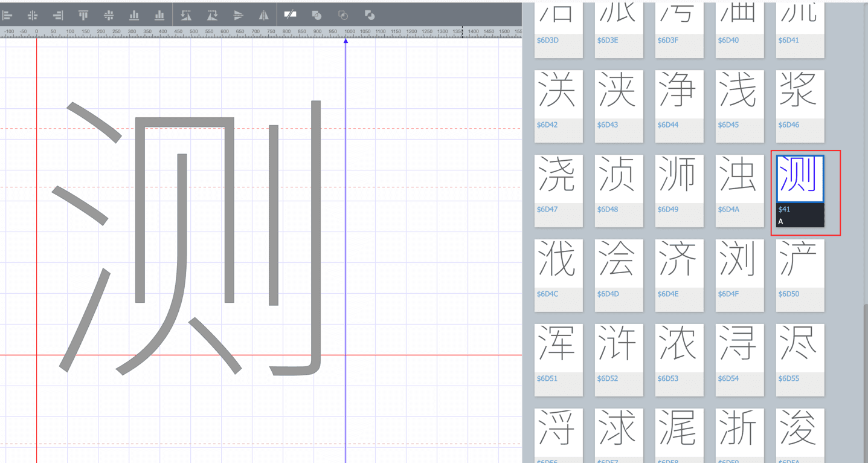Pick the 浒 glyph card $6D52
The width and height of the screenshot is (868, 463).
[x=619, y=360]
